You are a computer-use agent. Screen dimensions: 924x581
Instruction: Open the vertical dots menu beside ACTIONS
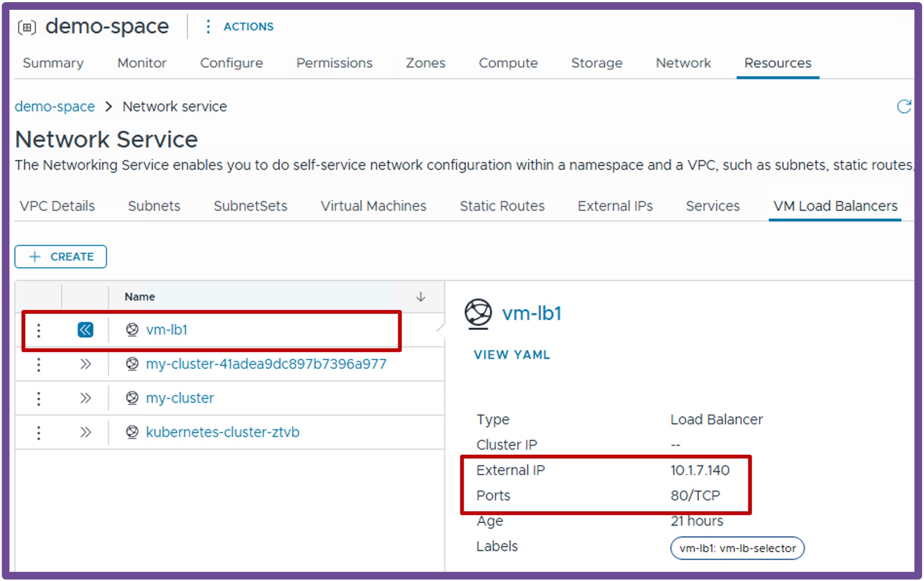tap(208, 26)
